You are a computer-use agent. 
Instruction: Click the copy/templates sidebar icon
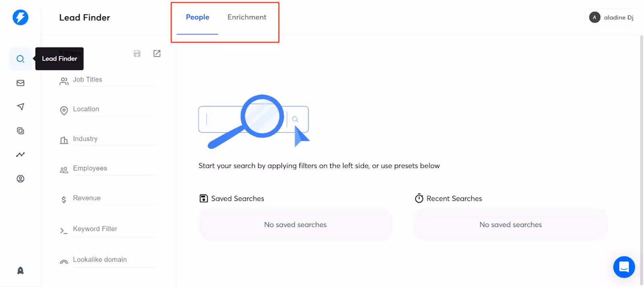point(21,131)
